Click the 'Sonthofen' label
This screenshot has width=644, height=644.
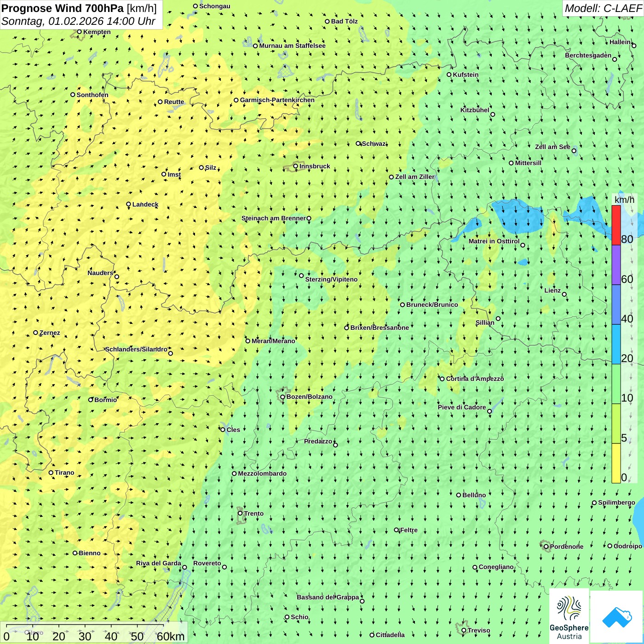coord(92,95)
